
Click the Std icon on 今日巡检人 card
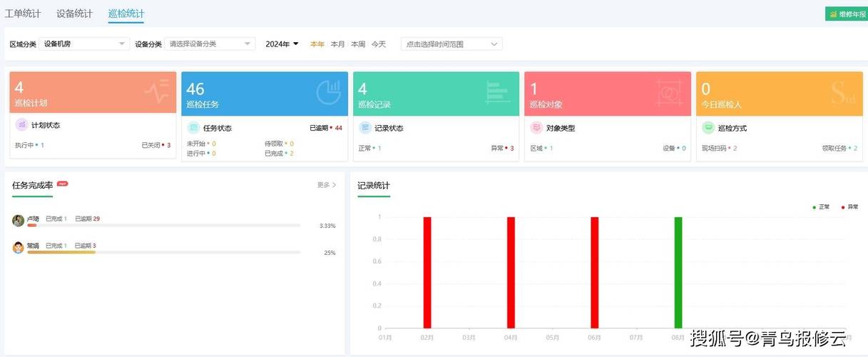pos(843,93)
